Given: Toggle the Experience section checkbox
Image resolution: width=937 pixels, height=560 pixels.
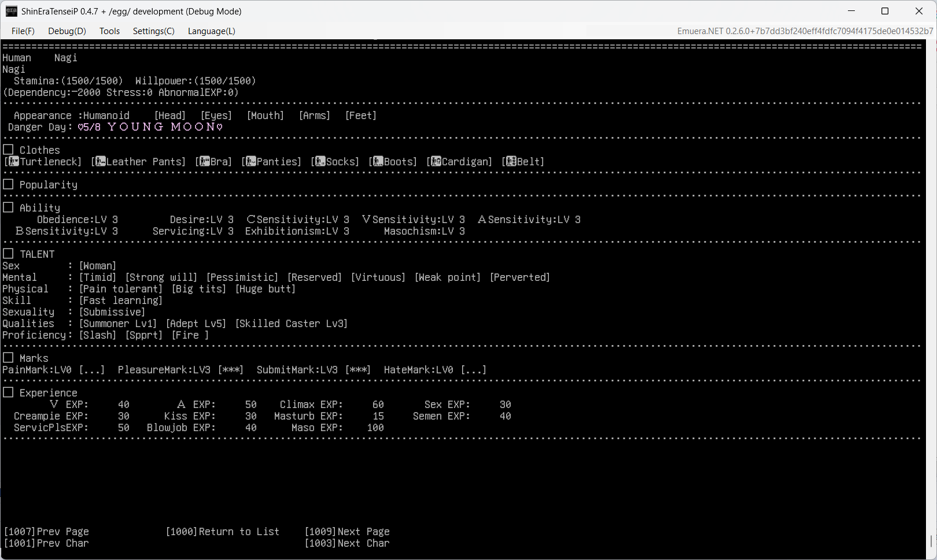Looking at the screenshot, I should tap(8, 392).
